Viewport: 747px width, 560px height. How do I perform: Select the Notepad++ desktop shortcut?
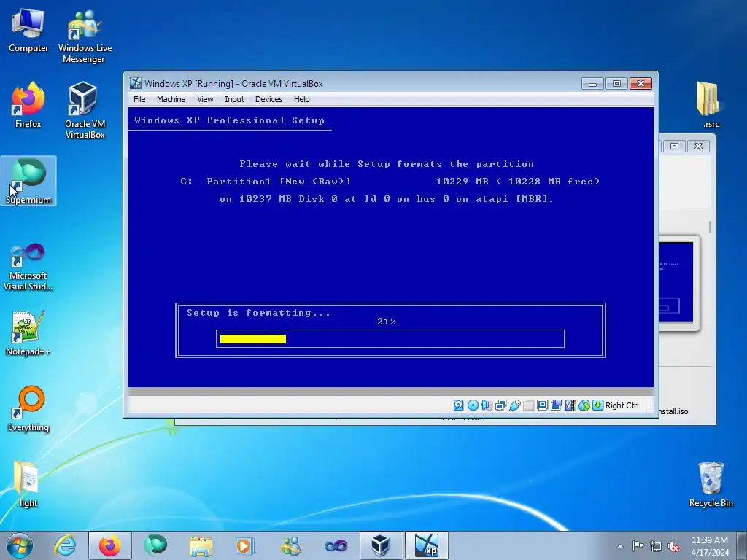28,333
